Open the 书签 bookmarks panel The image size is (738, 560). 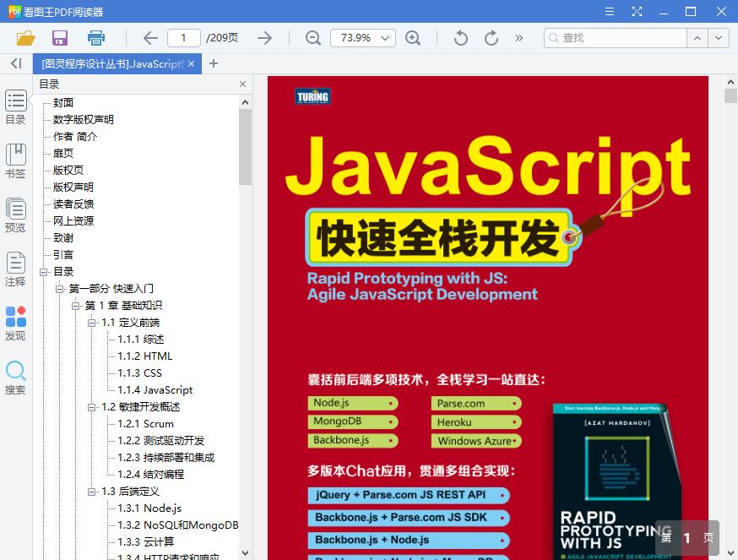tap(15, 160)
